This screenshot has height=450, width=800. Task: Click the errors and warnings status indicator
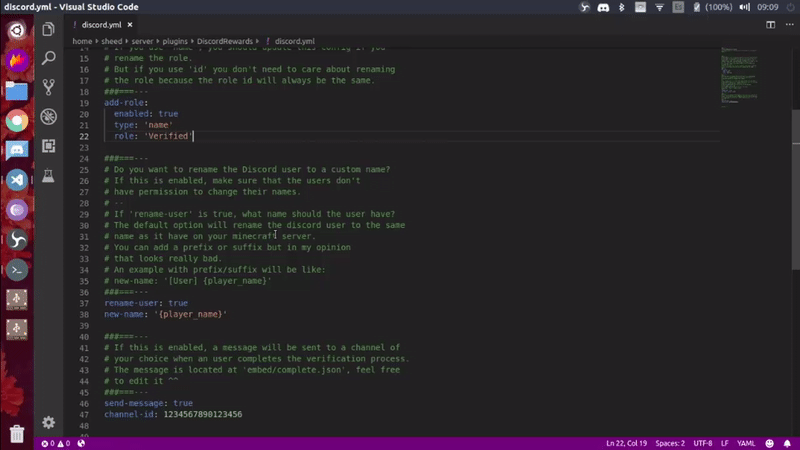pos(56,443)
